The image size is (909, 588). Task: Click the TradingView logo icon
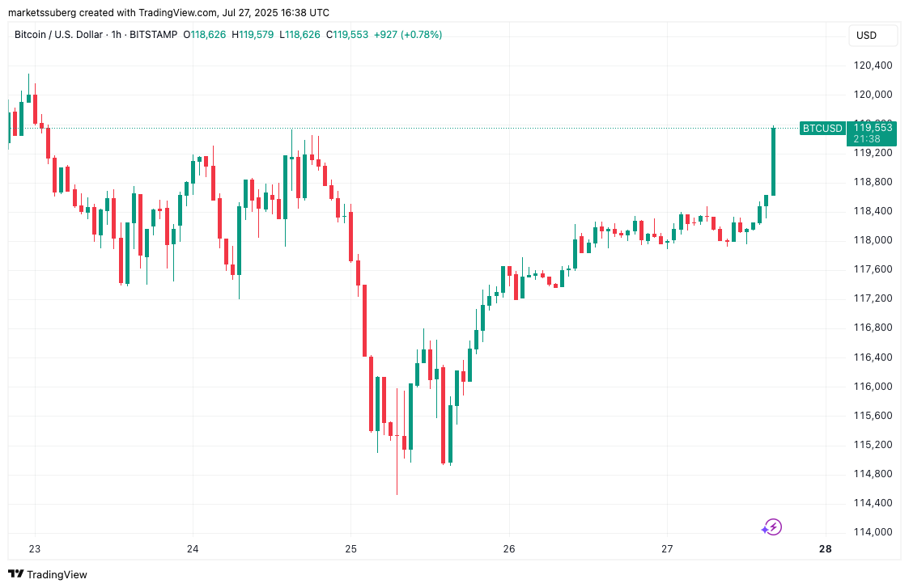(16, 574)
